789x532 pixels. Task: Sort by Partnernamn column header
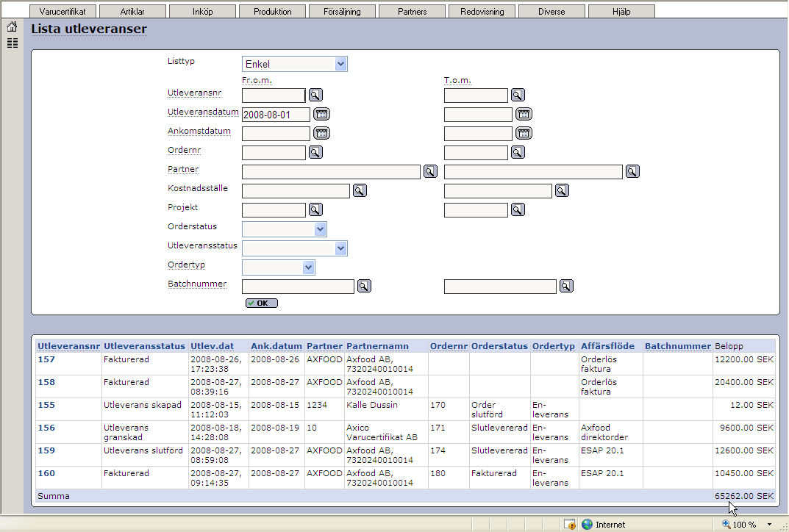(377, 346)
